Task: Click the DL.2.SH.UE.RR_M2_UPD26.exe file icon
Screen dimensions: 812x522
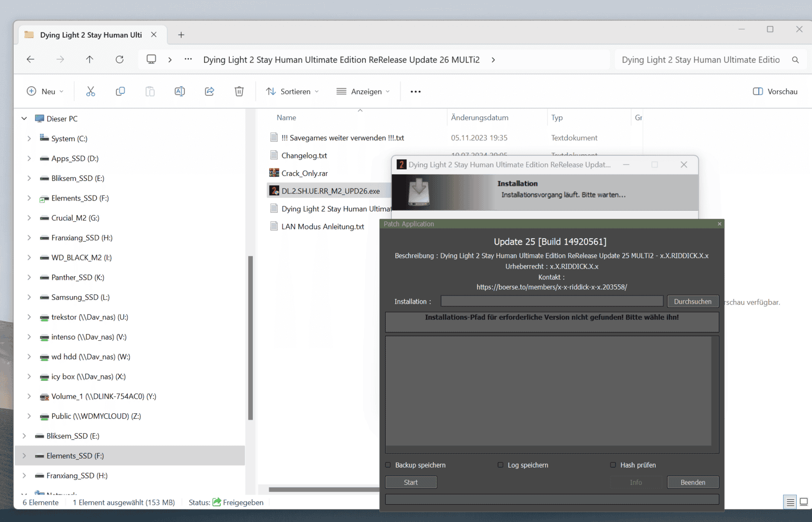Action: [x=274, y=191]
